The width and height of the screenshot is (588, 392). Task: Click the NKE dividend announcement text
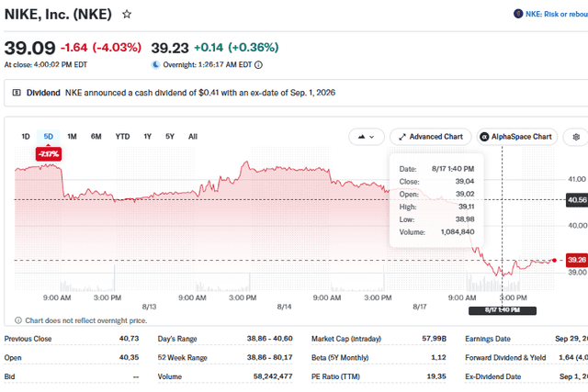[200, 93]
